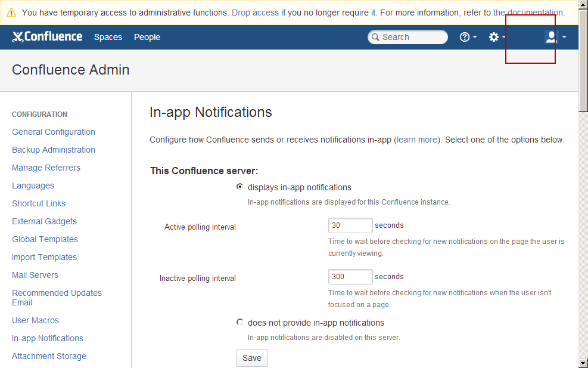Click the search magnifier icon
The height and width of the screenshot is (368, 588).
[x=375, y=37]
